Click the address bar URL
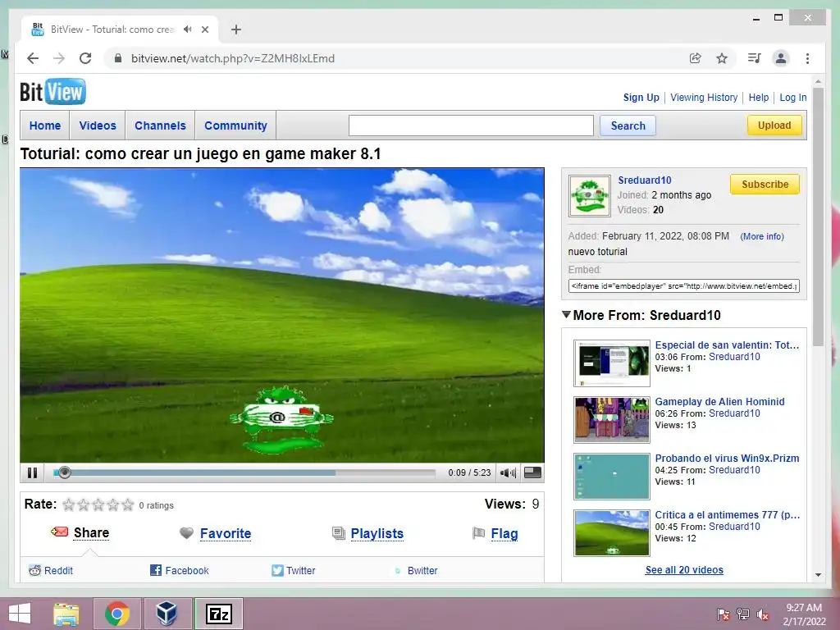This screenshot has height=630, width=840. pyautogui.click(x=233, y=58)
